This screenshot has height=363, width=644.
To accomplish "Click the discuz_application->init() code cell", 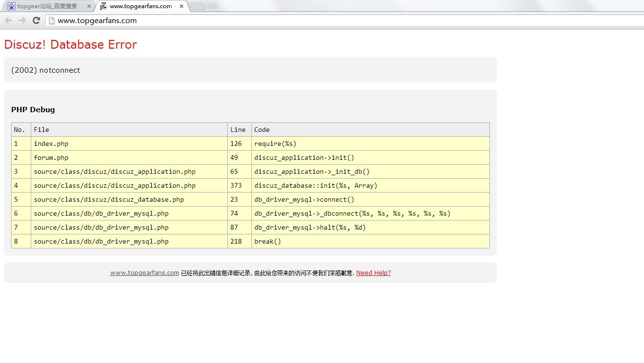I will 370,157.
